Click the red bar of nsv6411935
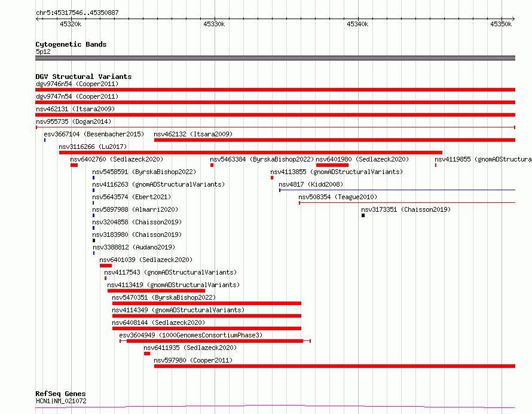Viewport: 532px width, 414px height. 147,354
